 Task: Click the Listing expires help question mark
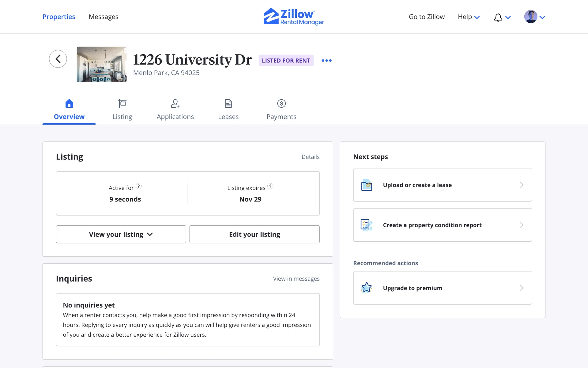click(x=270, y=186)
